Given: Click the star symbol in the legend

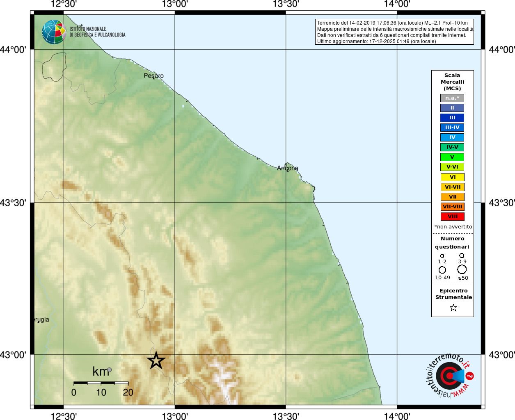Looking at the screenshot, I should [x=453, y=308].
